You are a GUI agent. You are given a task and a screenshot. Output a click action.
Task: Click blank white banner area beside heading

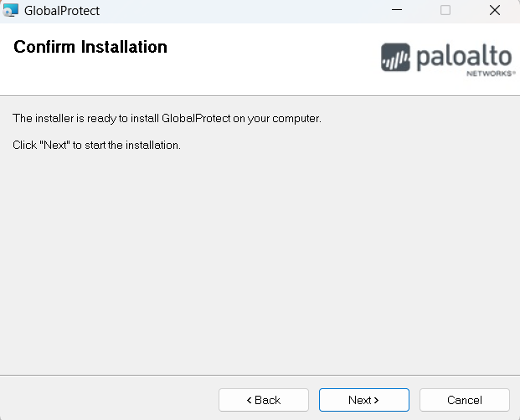[268, 59]
